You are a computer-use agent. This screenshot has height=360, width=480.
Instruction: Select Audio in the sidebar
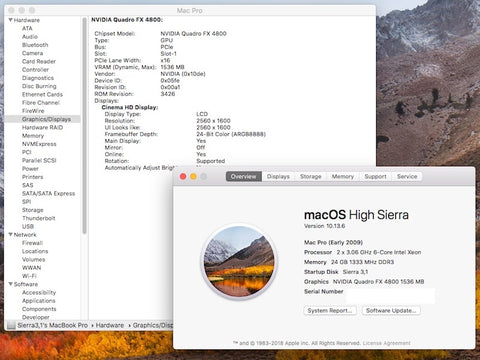(30, 37)
